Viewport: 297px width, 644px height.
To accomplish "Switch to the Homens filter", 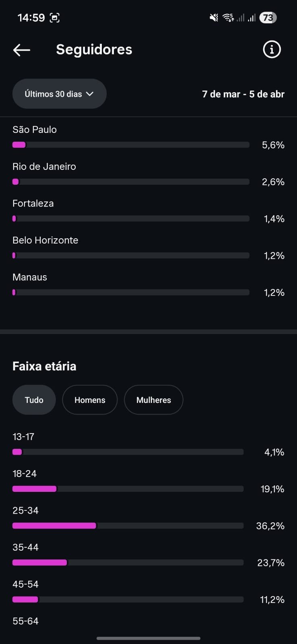I will click(x=90, y=400).
